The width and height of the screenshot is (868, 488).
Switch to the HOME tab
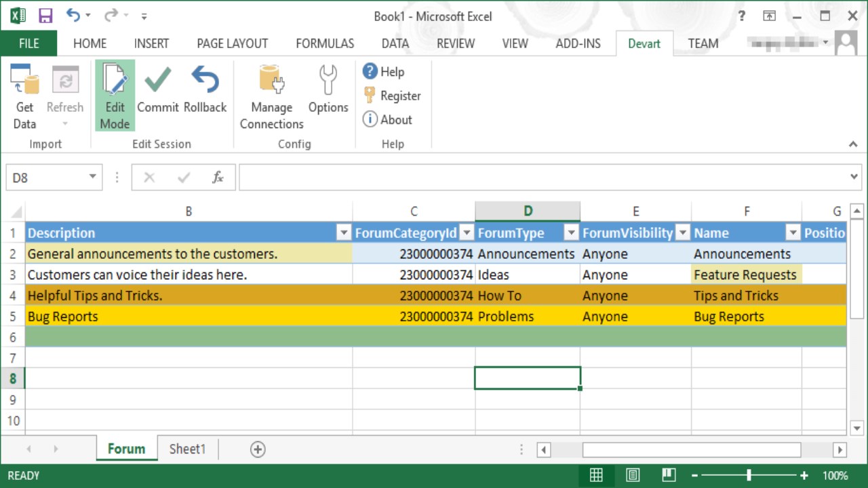[90, 43]
